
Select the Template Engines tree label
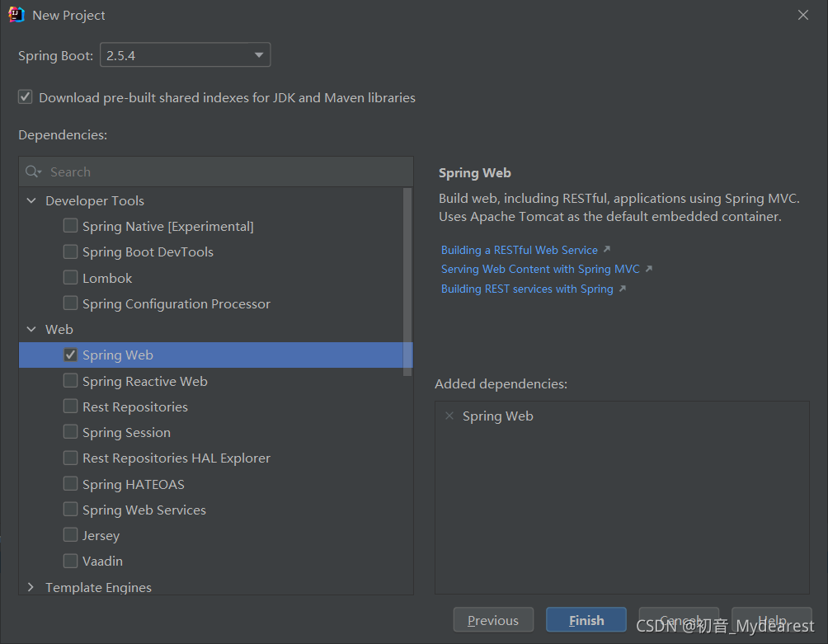pyautogui.click(x=98, y=587)
